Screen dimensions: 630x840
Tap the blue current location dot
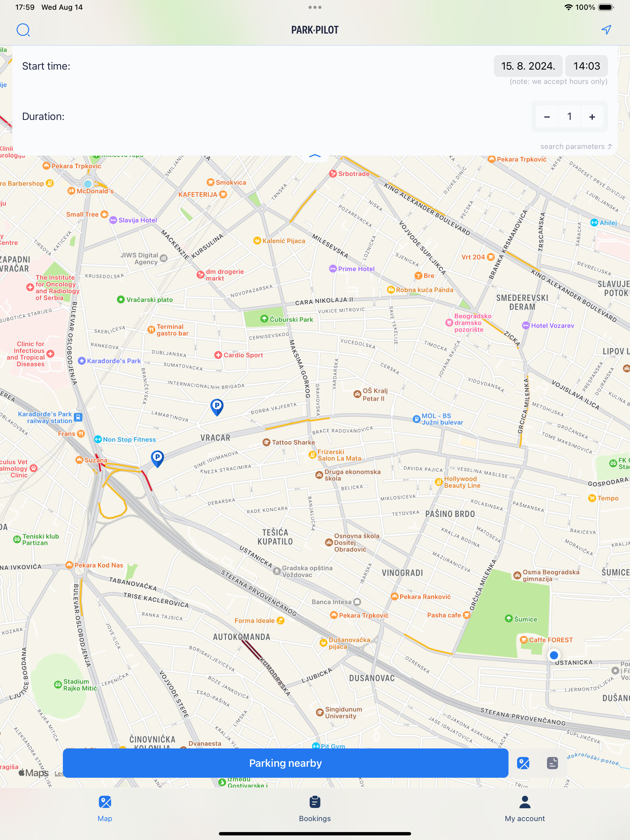(x=554, y=655)
